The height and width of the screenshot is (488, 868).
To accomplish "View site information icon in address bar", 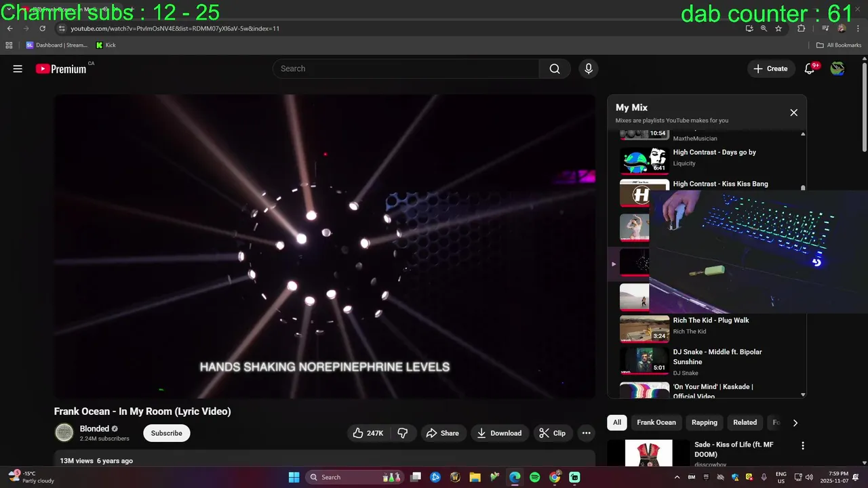I will pos(61,28).
